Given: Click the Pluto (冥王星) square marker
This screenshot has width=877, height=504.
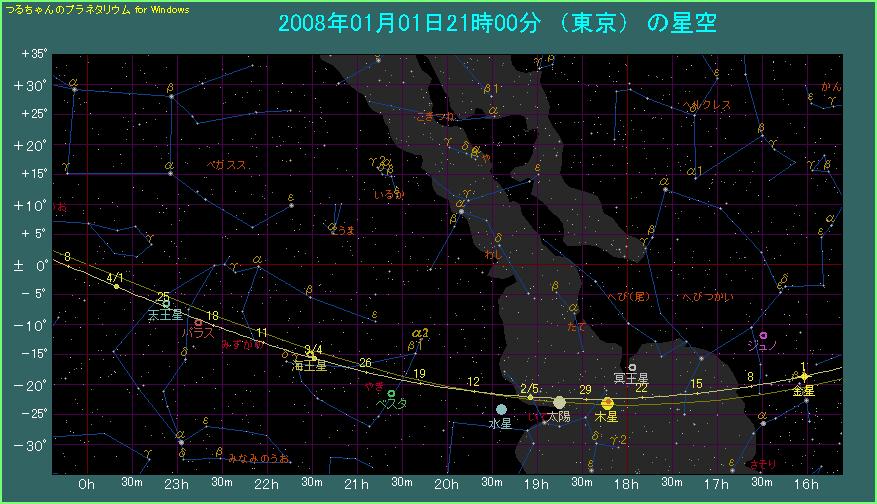Looking at the screenshot, I should [x=632, y=367].
